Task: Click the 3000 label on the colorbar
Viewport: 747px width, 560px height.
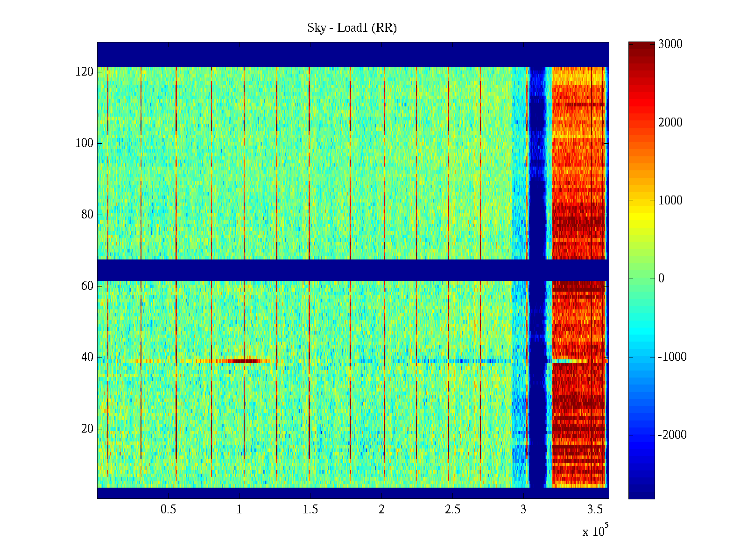Action: (670, 44)
